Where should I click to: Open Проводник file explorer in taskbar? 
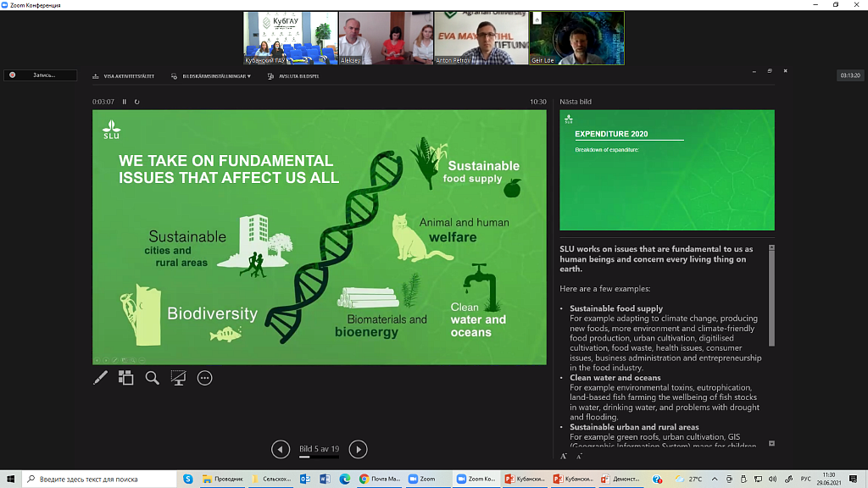click(223, 480)
